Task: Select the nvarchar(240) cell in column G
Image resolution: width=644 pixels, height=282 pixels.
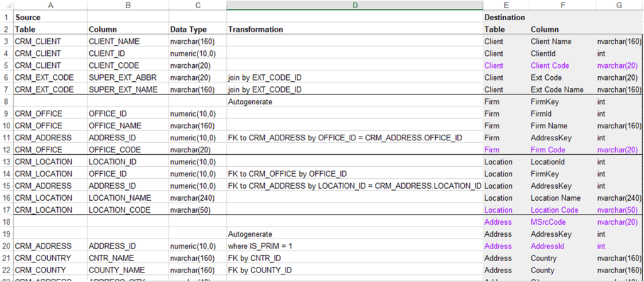Action: pos(619,198)
